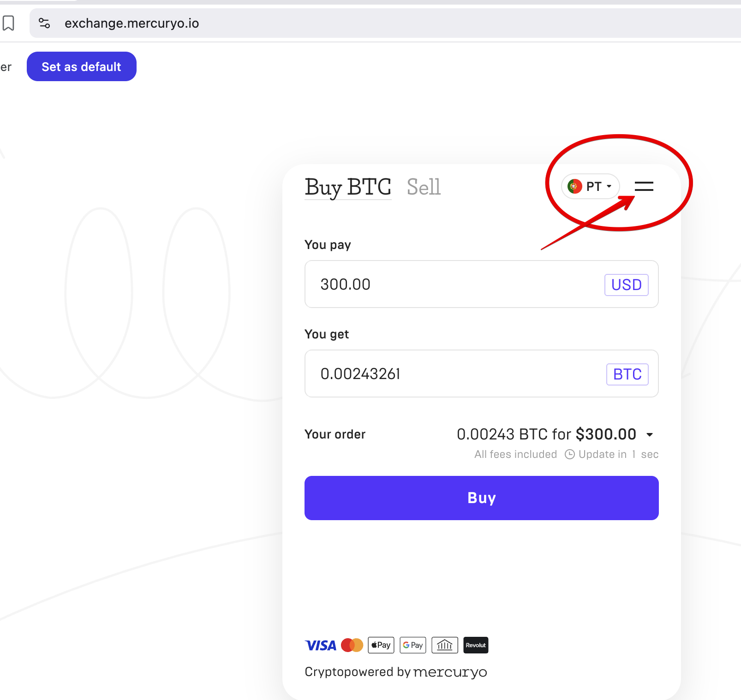Click the Portugal flag icon

click(574, 186)
